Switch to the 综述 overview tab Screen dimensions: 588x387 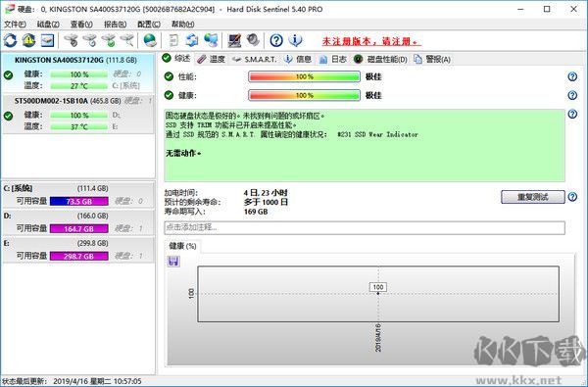(x=176, y=59)
